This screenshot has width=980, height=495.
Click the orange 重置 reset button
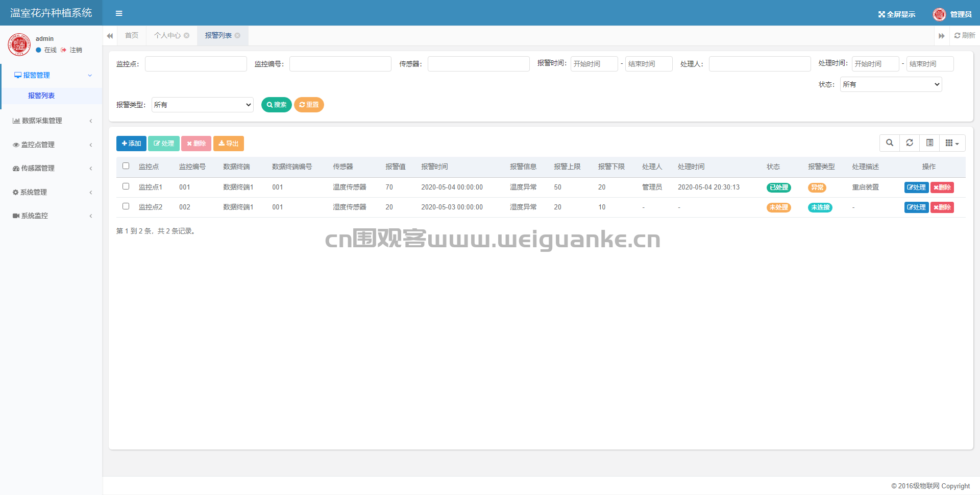pyautogui.click(x=309, y=105)
